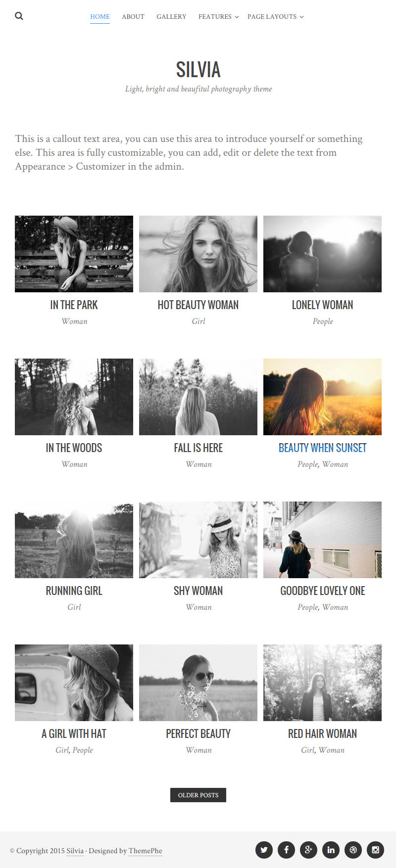Open the Facebook social icon
The width and height of the screenshot is (396, 868).
pyautogui.click(x=287, y=850)
